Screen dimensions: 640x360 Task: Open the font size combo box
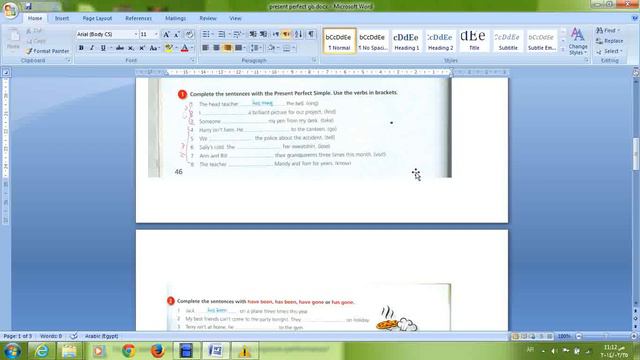pyautogui.click(x=149, y=34)
